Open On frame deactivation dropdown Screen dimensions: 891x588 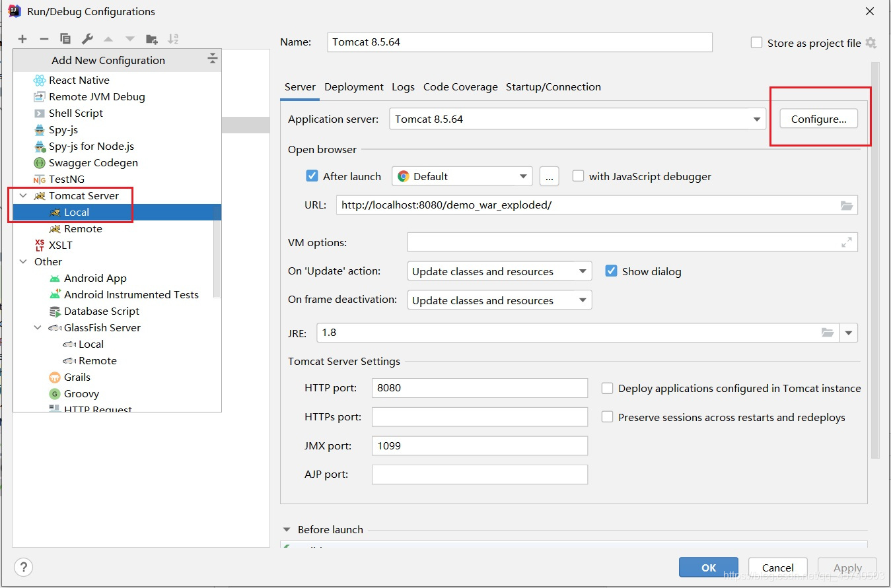[x=583, y=300]
